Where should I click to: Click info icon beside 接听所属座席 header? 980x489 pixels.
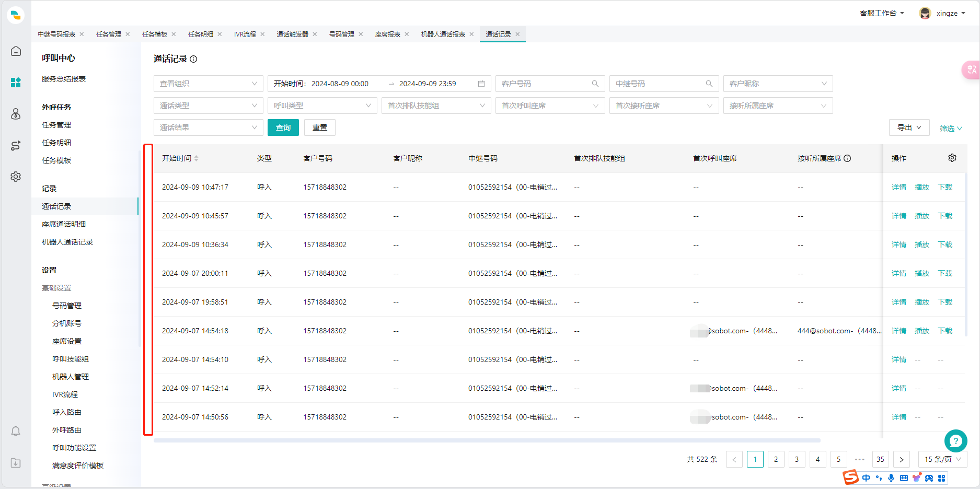[x=847, y=158]
